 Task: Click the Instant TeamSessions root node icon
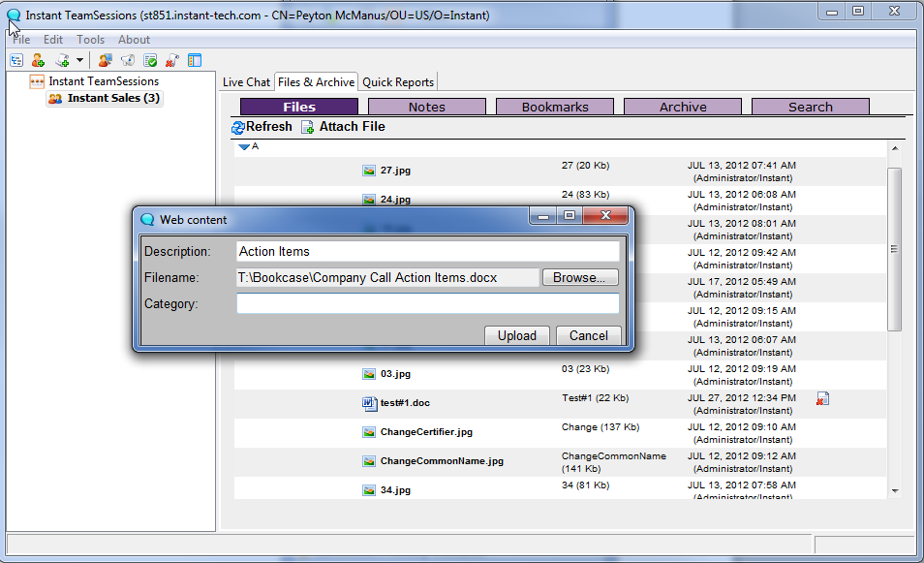[x=37, y=81]
